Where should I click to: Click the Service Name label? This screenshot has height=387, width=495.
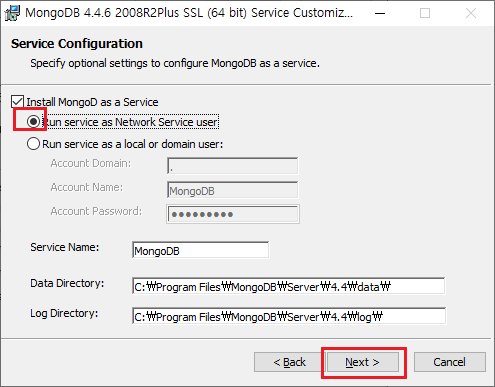click(65, 247)
